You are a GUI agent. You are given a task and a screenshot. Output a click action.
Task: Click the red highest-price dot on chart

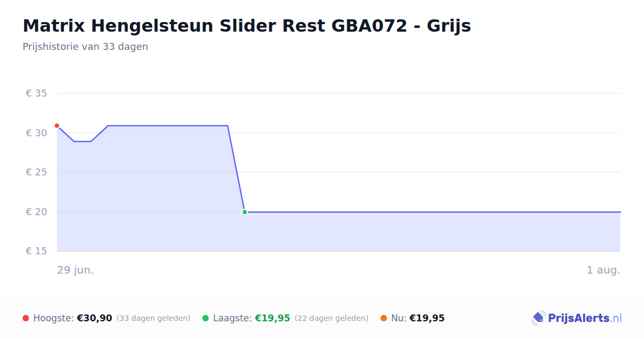pos(57,126)
